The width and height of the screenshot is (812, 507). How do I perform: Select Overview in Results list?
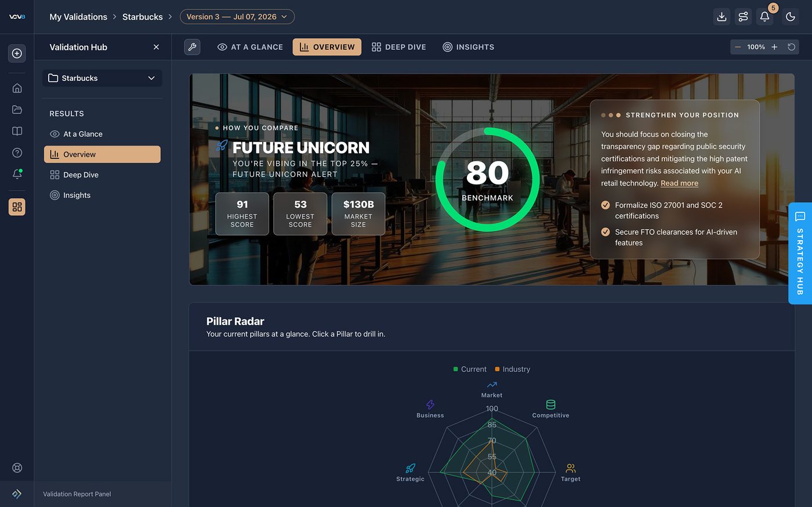102,154
